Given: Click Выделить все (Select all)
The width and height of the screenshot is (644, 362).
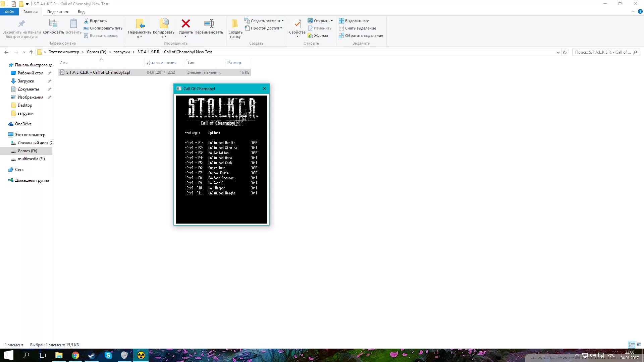Looking at the screenshot, I should coord(354,21).
